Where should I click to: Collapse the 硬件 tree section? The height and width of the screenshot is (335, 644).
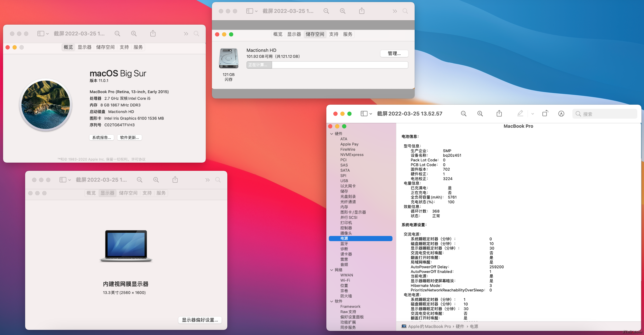[331, 134]
